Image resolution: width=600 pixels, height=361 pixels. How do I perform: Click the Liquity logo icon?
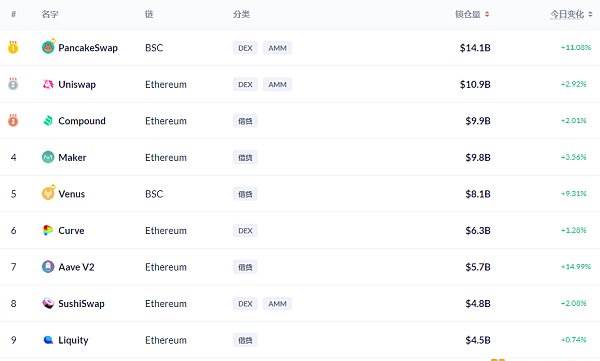(x=48, y=340)
